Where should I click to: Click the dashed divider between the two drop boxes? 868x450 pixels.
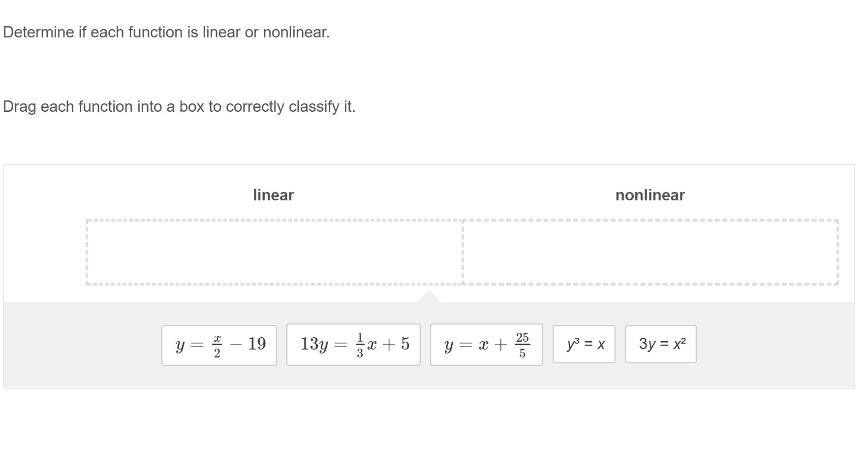463,252
